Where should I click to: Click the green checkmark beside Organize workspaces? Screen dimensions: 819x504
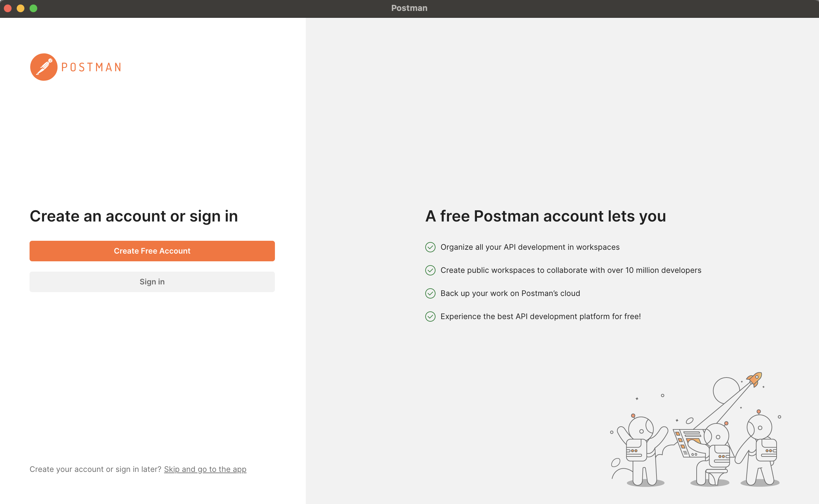click(x=430, y=247)
